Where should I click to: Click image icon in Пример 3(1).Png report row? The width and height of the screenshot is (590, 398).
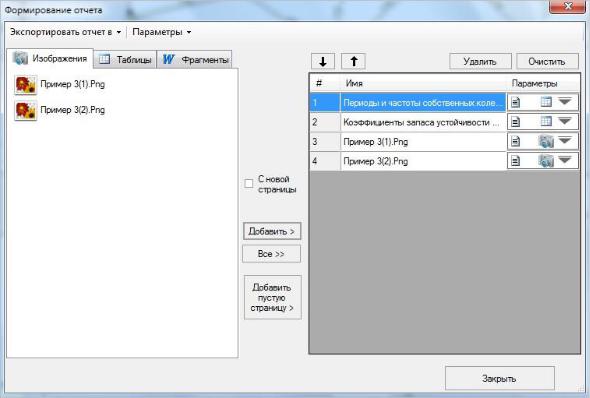pyautogui.click(x=546, y=141)
